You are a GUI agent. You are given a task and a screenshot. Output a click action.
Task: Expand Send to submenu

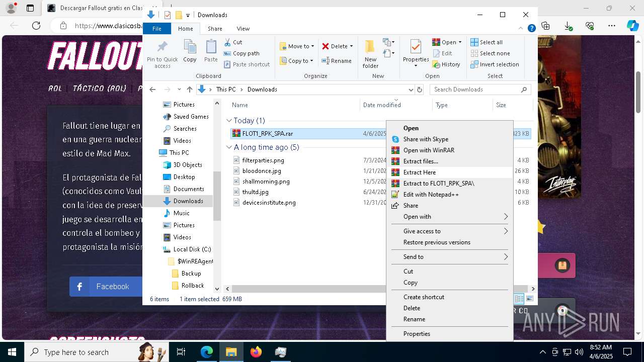point(450,257)
